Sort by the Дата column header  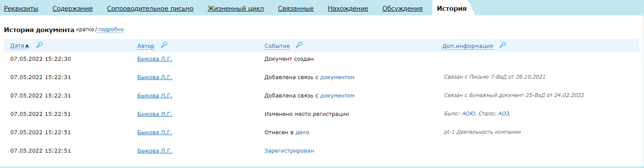(20, 46)
